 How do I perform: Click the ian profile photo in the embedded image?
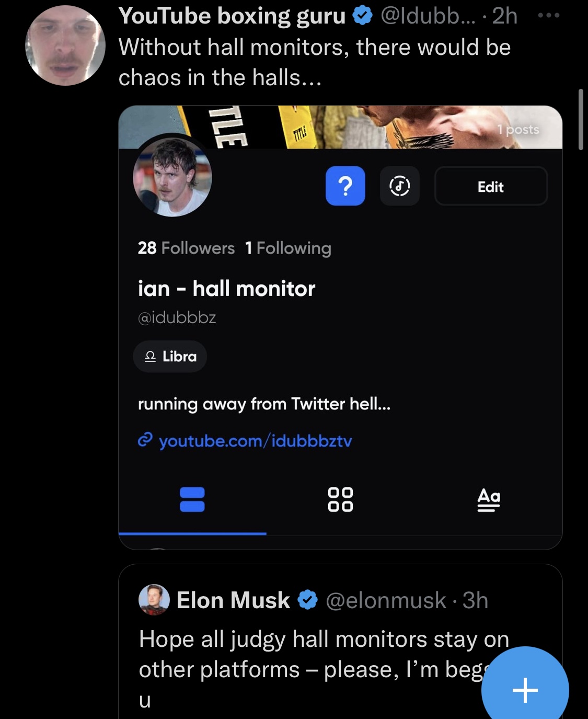pos(172,177)
